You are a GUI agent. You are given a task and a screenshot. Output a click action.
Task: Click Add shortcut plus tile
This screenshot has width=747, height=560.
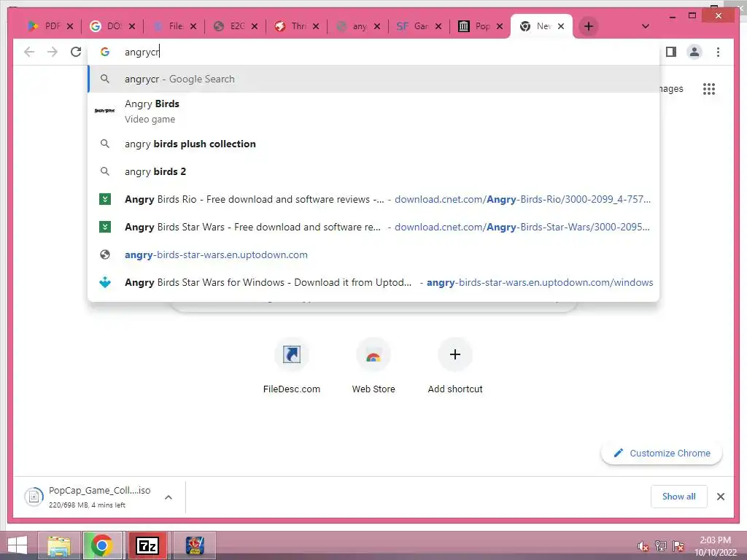[455, 366]
